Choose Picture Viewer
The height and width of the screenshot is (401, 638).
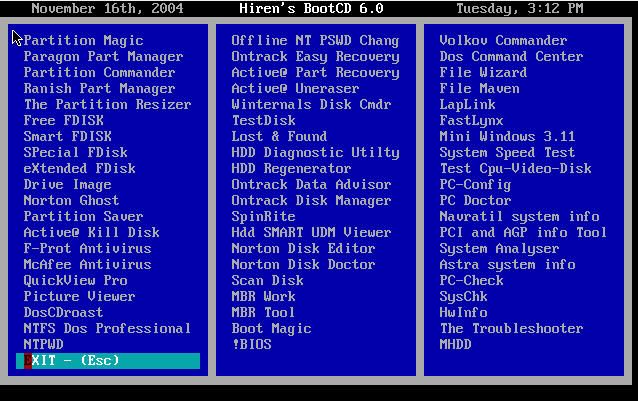tap(79, 296)
